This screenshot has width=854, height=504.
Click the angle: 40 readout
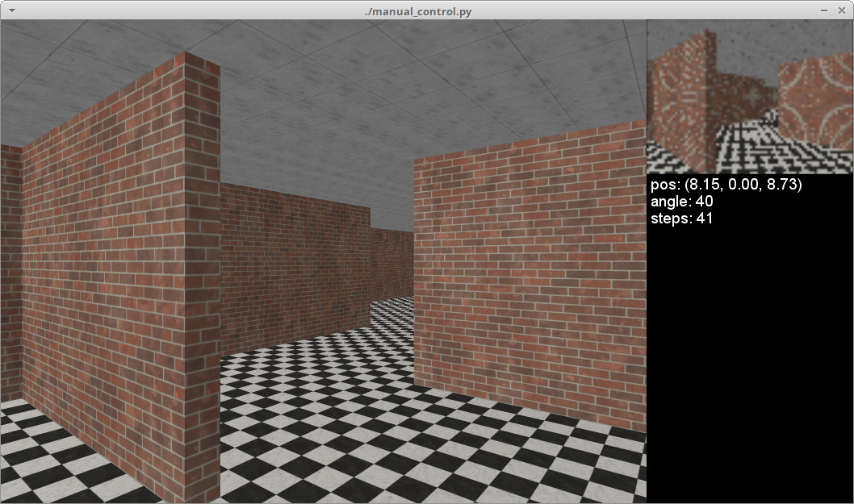pos(681,202)
